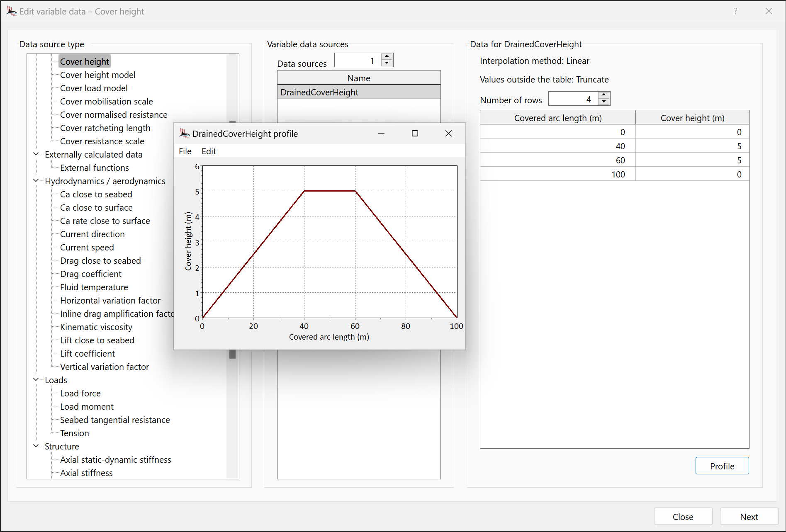Click the Profile button
This screenshot has width=786, height=532.
point(722,466)
